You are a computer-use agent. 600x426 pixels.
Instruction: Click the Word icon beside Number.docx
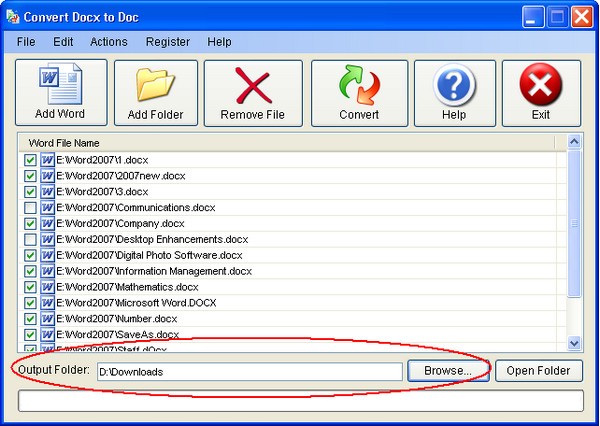[47, 318]
